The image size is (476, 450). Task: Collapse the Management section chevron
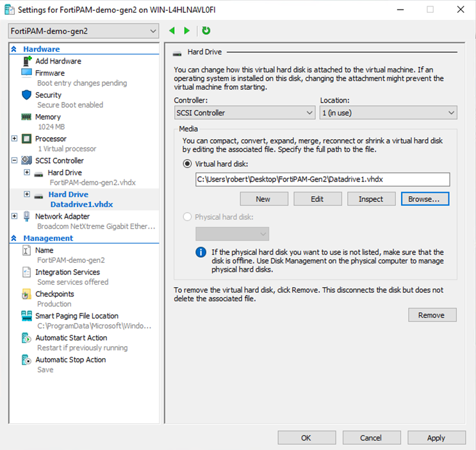coord(14,238)
